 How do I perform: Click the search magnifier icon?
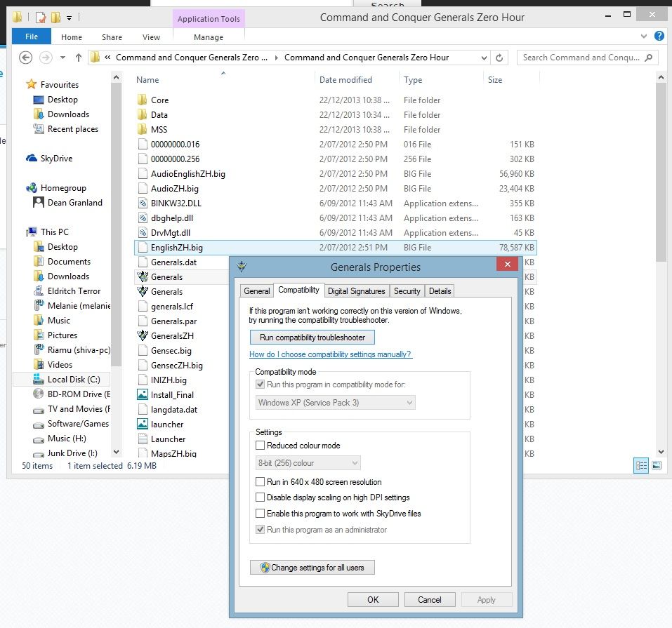pyautogui.click(x=648, y=58)
